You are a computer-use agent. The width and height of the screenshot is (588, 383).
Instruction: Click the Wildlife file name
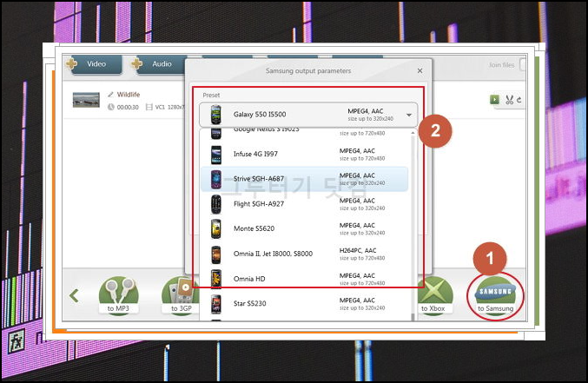(129, 95)
